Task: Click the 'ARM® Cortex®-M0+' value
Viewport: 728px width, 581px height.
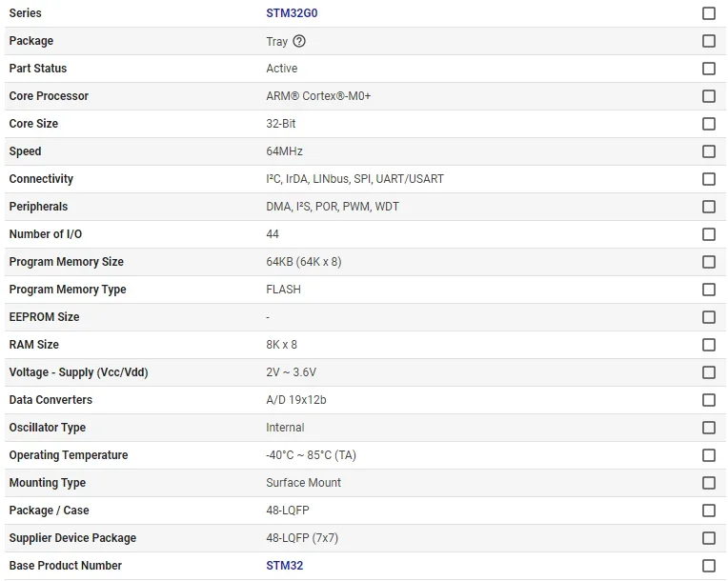Action: pyautogui.click(x=318, y=96)
